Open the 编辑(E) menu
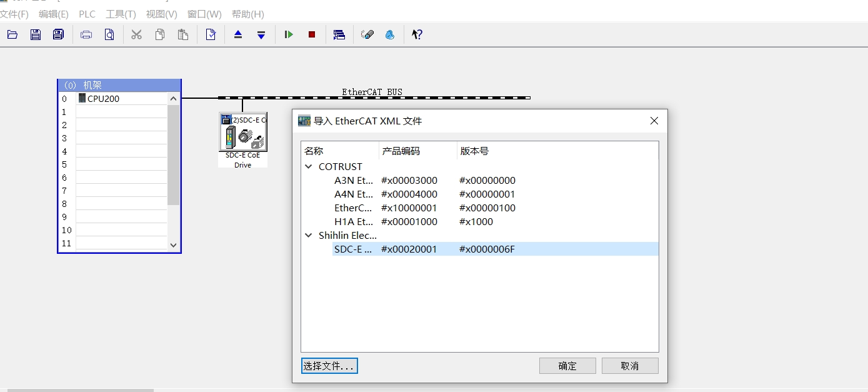 (x=54, y=14)
